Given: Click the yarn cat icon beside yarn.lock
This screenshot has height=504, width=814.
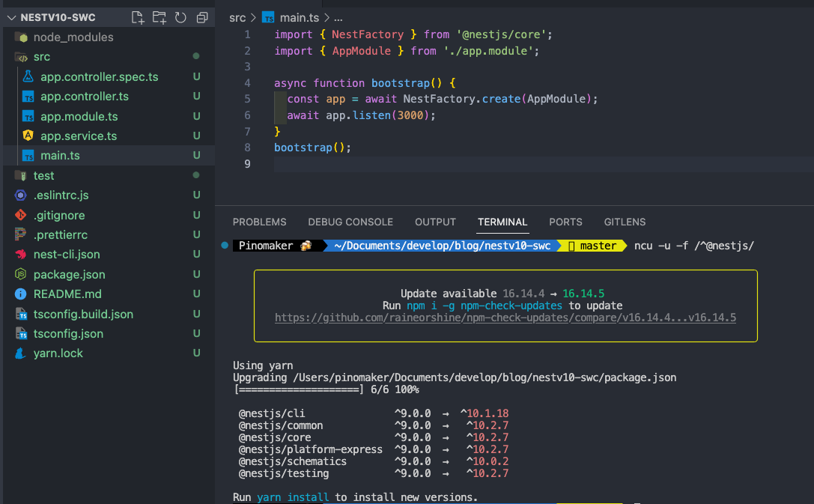Looking at the screenshot, I should (x=21, y=353).
